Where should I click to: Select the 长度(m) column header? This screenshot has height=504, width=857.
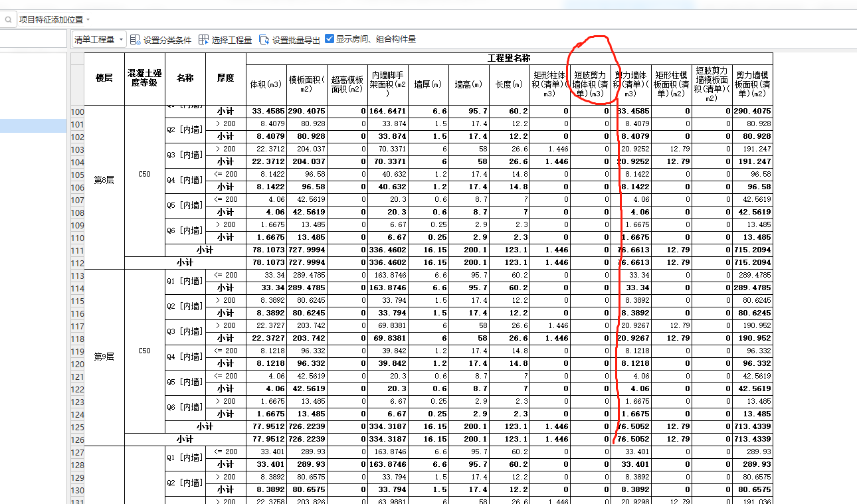(510, 84)
